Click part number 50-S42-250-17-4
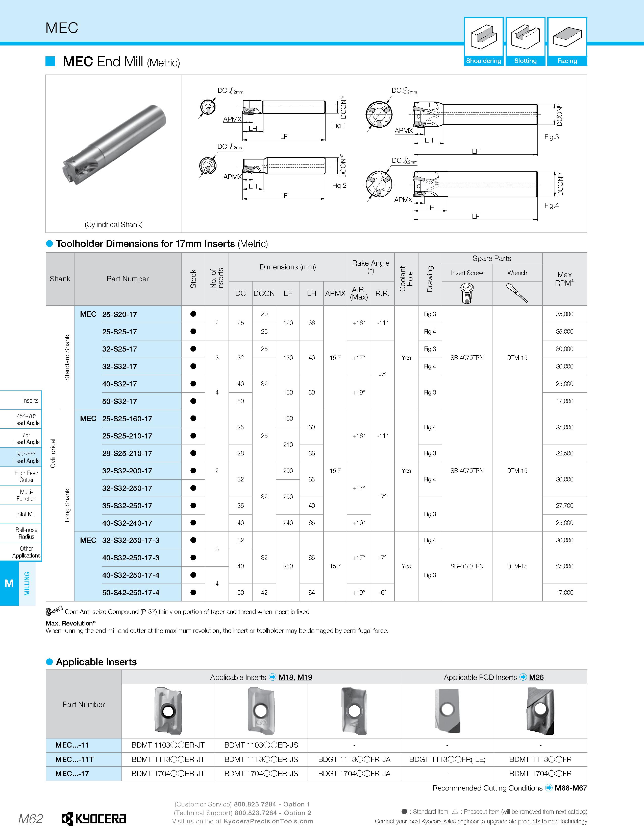644x834 pixels. coord(131,593)
